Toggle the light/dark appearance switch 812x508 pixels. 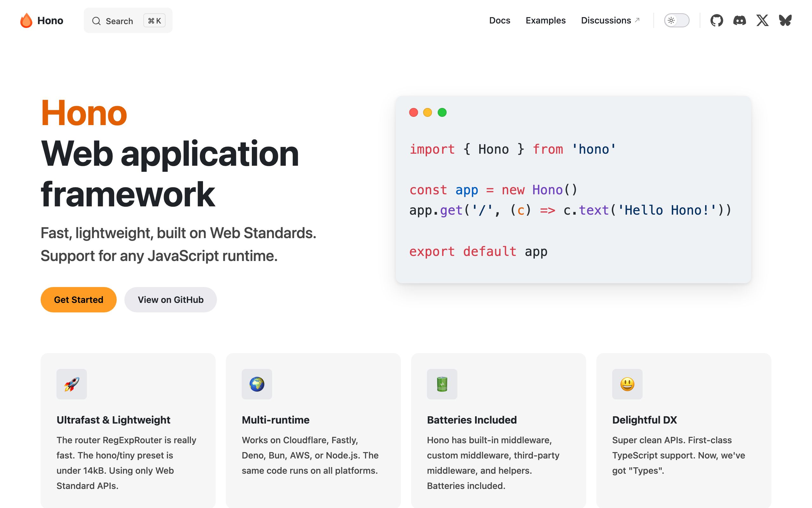[x=677, y=21]
